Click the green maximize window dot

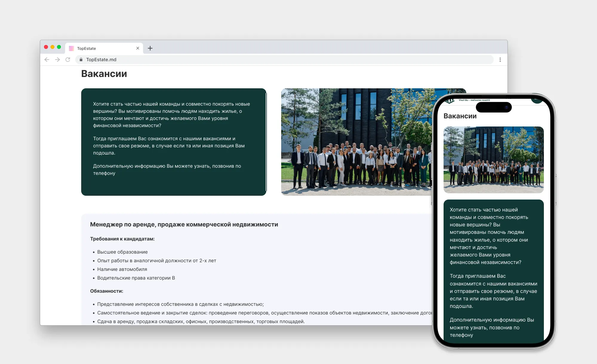(x=59, y=47)
